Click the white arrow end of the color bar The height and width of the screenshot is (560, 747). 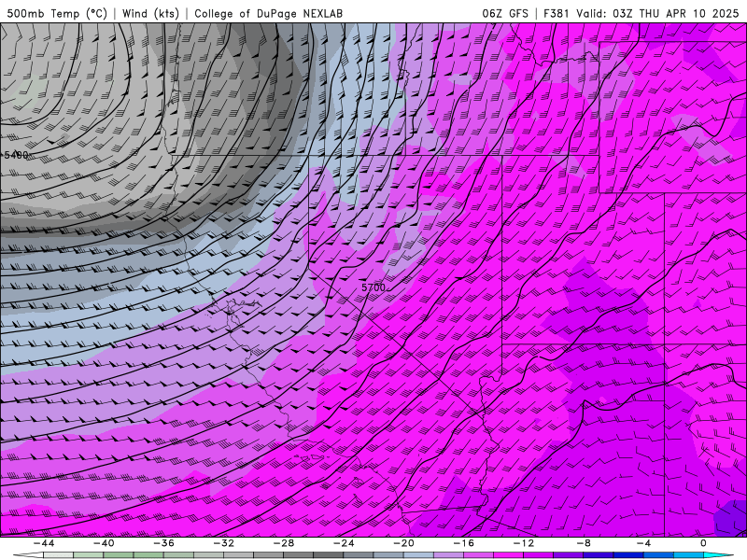(x=28, y=555)
